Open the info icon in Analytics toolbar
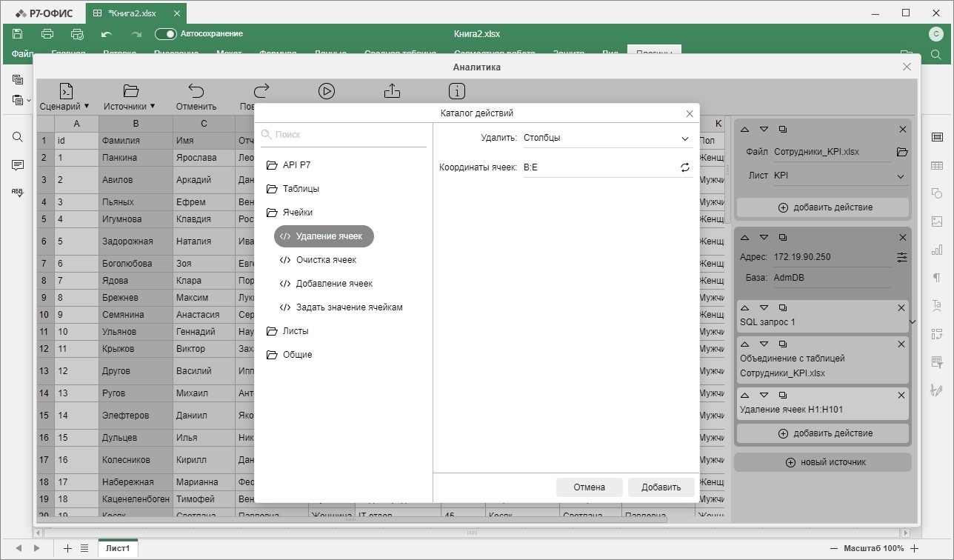954x560 pixels. coord(457,90)
